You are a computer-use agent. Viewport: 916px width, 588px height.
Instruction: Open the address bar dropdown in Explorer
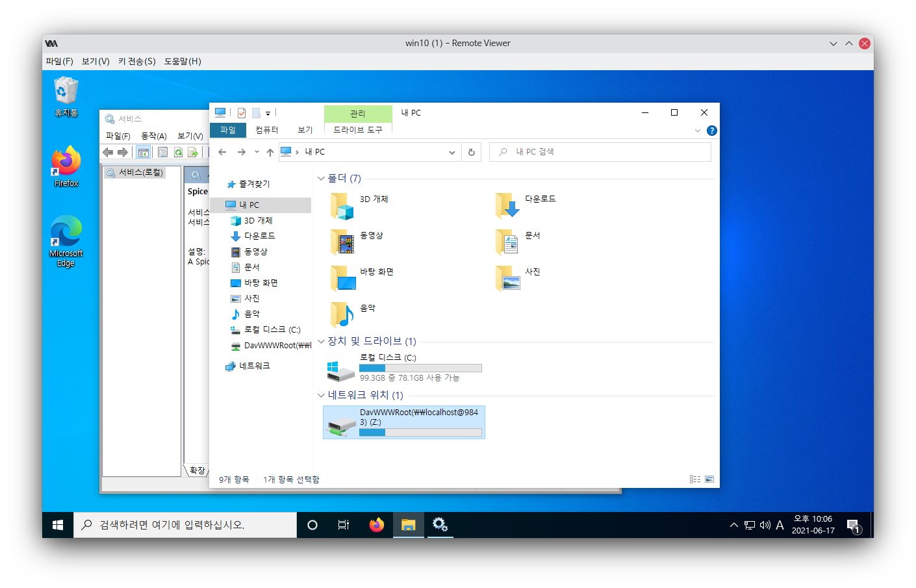[x=452, y=151]
